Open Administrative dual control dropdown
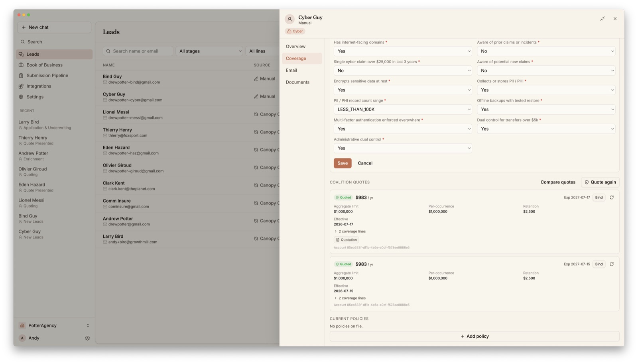Viewport: 638px width, 364px height. click(403, 148)
